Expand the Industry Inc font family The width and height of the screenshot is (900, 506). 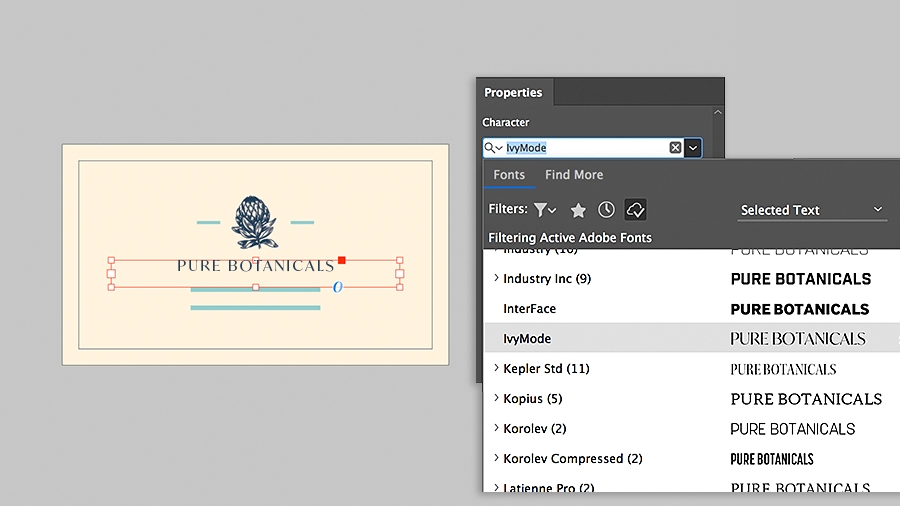(x=496, y=278)
